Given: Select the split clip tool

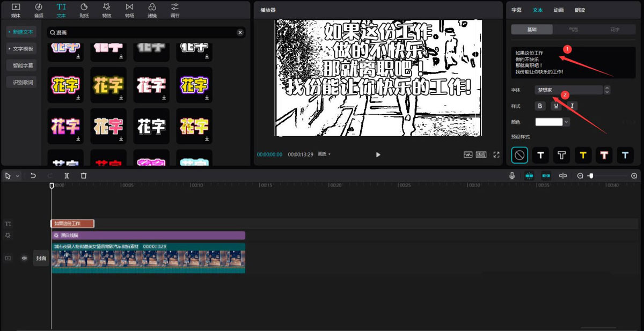Looking at the screenshot, I should click(x=66, y=175).
